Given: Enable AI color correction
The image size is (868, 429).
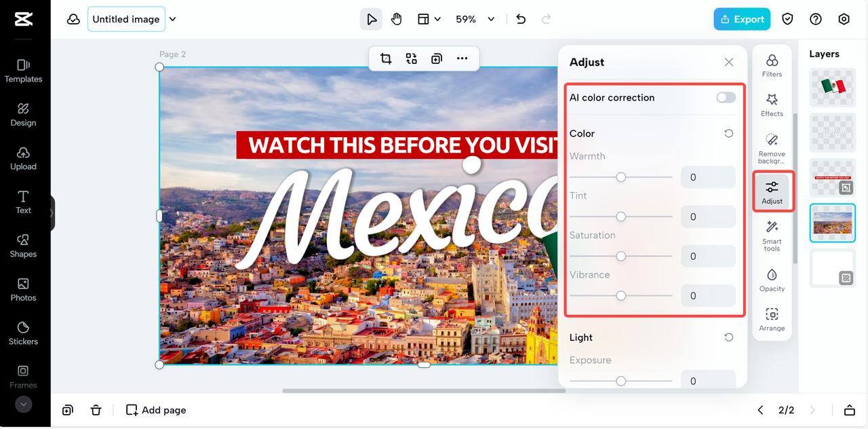Looking at the screenshot, I should pyautogui.click(x=725, y=97).
